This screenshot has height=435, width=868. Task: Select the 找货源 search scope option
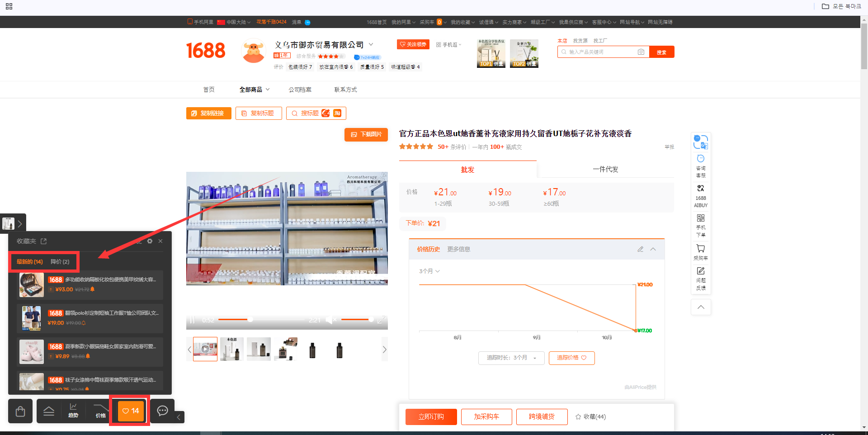click(x=580, y=41)
